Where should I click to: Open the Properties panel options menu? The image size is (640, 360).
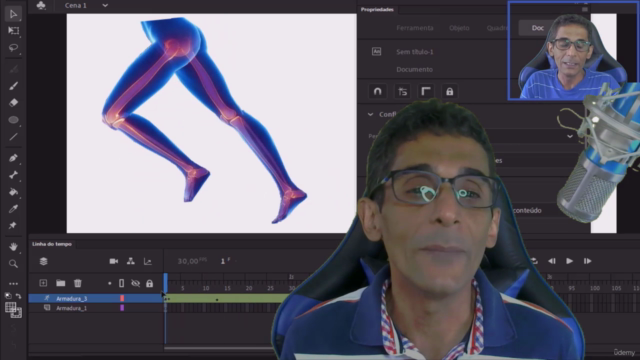pyautogui.click(x=584, y=9)
